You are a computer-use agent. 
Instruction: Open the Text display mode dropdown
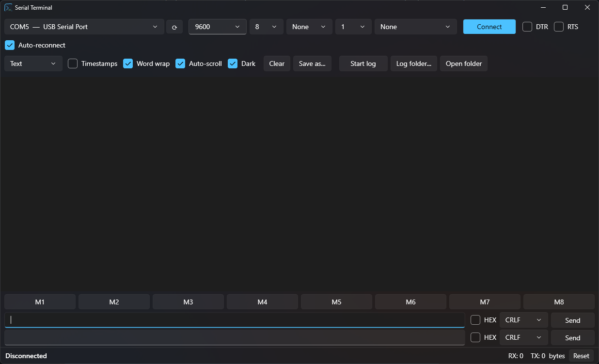tap(33, 63)
